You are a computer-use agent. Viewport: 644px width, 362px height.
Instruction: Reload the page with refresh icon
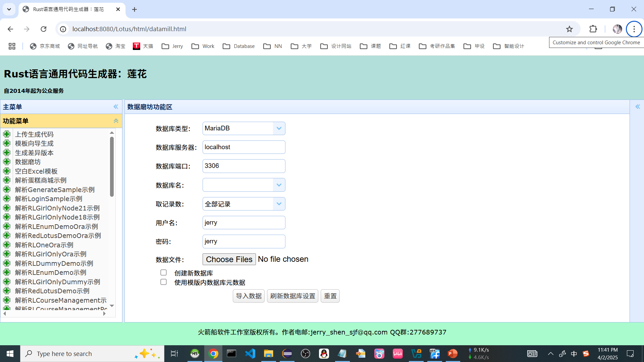pos(44,29)
